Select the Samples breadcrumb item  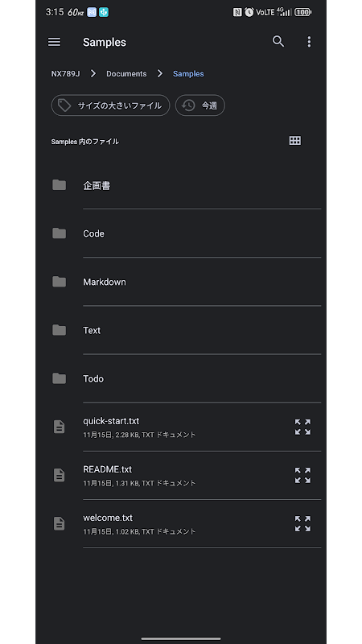(x=188, y=74)
